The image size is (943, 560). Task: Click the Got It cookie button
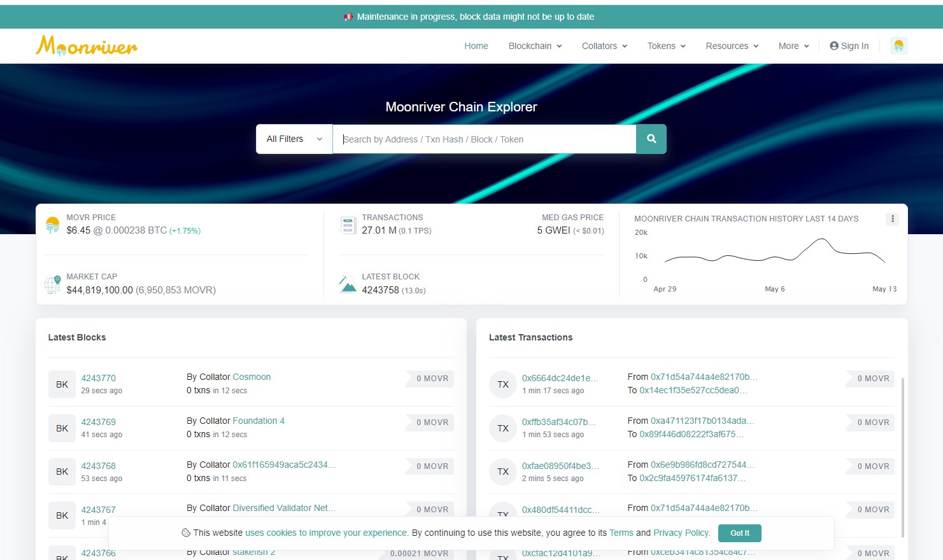(739, 533)
